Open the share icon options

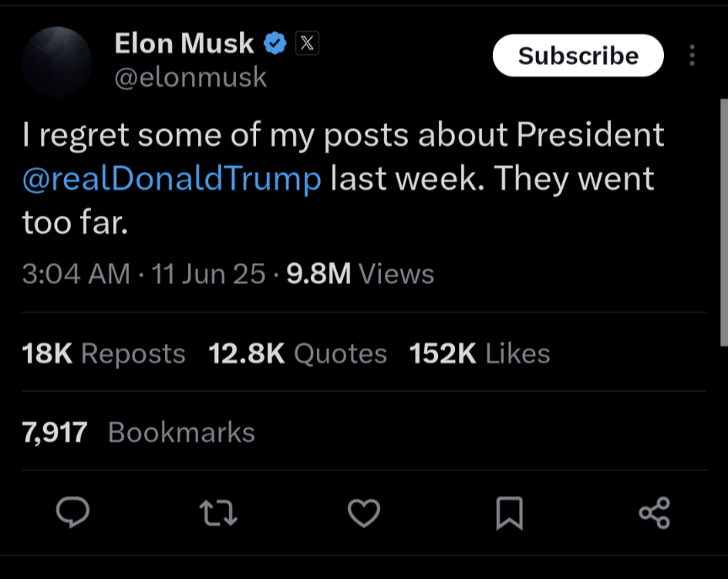click(655, 512)
